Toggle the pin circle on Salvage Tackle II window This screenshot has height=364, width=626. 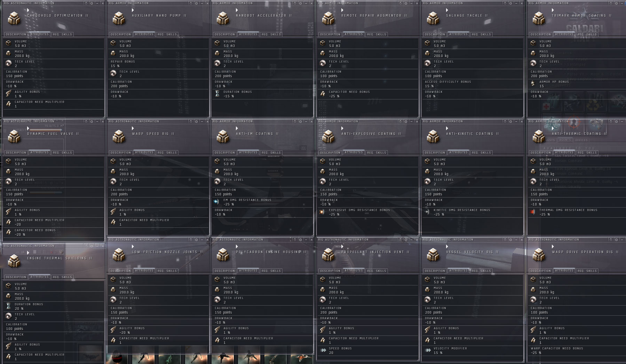(511, 3)
